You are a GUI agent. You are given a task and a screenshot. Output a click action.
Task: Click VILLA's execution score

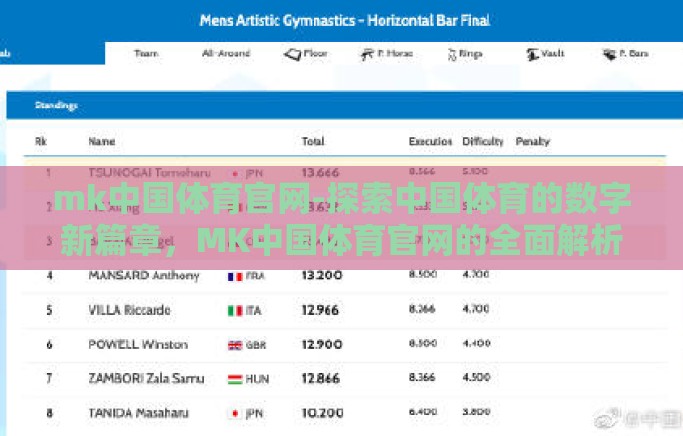pyautogui.click(x=422, y=309)
